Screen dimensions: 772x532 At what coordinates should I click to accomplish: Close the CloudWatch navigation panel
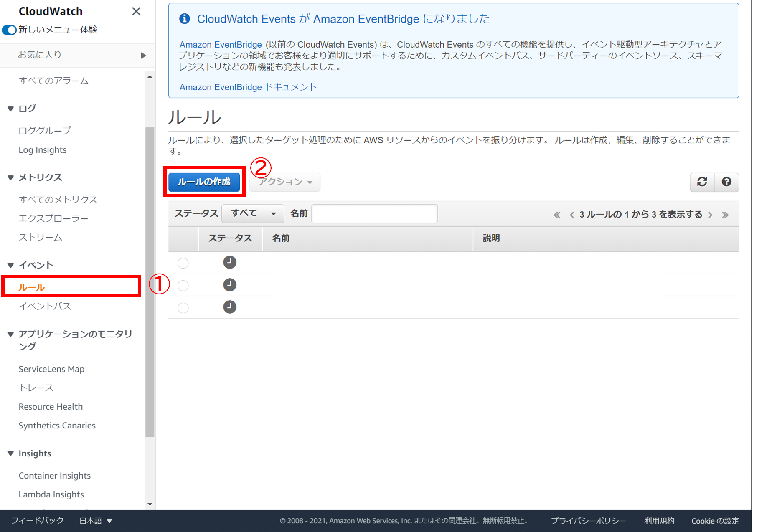[136, 11]
